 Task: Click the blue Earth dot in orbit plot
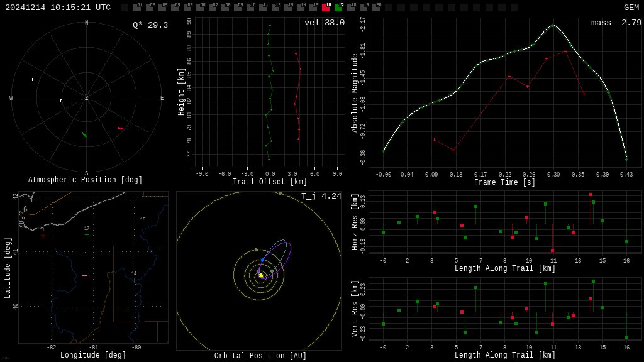coord(262,260)
